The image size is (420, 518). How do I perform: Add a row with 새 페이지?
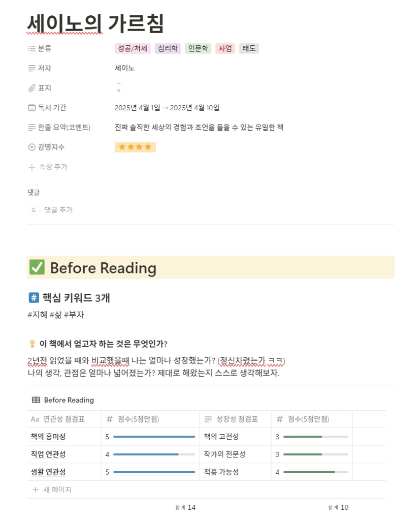click(52, 490)
